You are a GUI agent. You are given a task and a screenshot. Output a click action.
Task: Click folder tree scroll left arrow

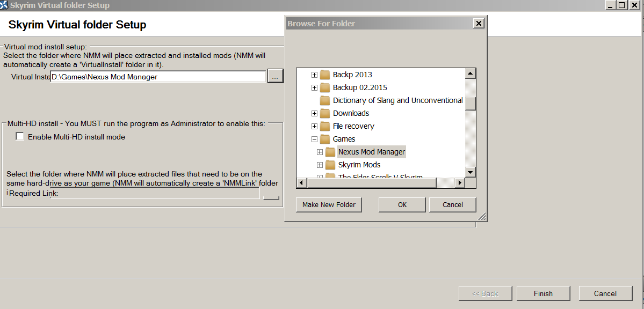(x=301, y=182)
